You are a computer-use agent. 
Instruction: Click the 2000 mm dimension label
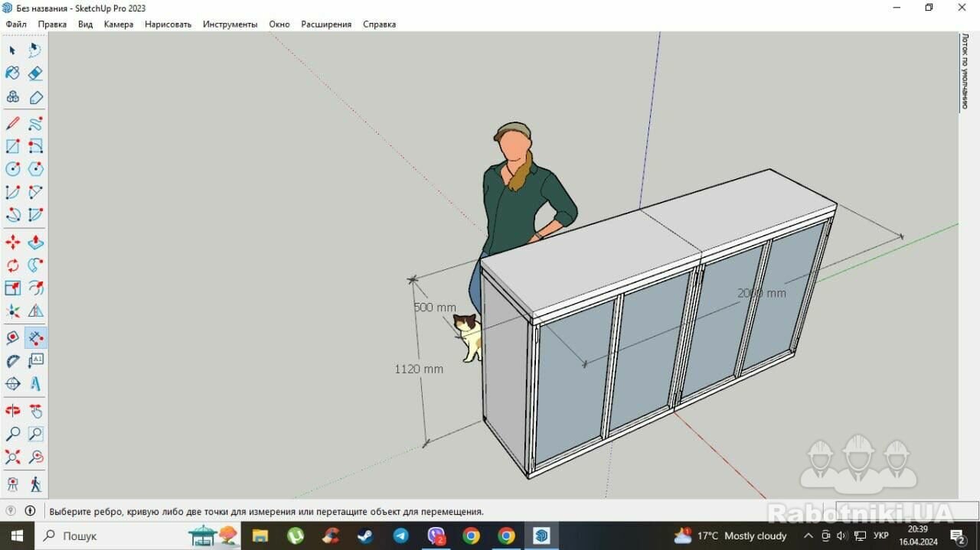pos(761,293)
